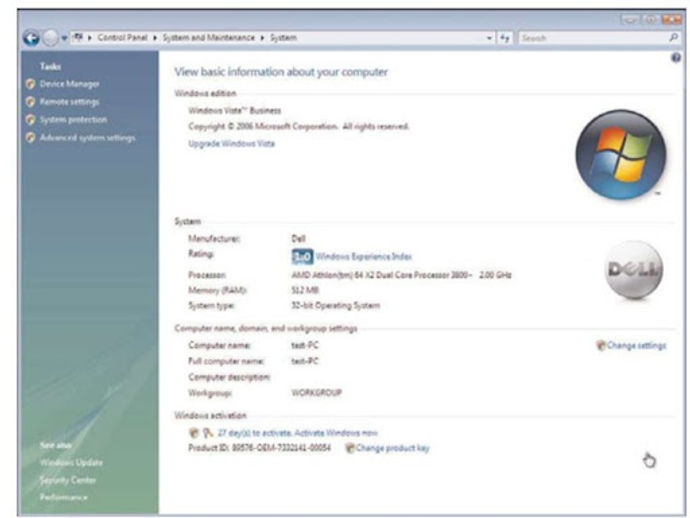This screenshot has width=690, height=518.
Task: Follow the Upgrade Windows Vista link
Action: pos(231,143)
